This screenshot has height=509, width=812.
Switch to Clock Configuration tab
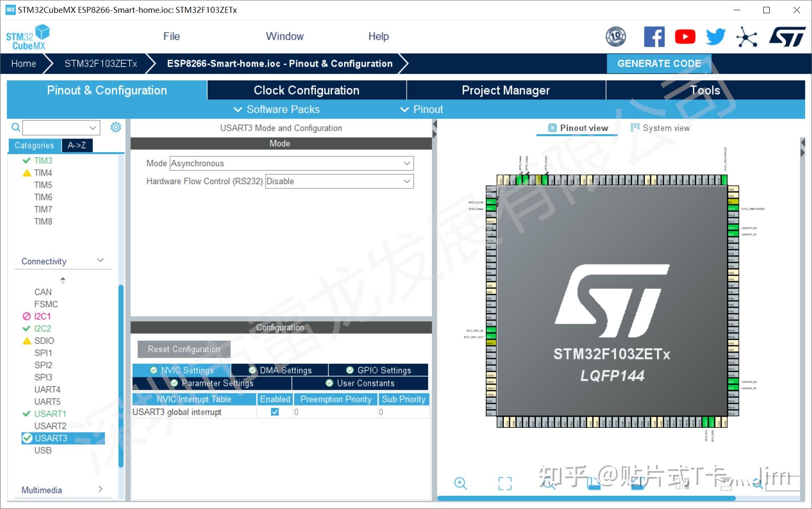tap(306, 90)
